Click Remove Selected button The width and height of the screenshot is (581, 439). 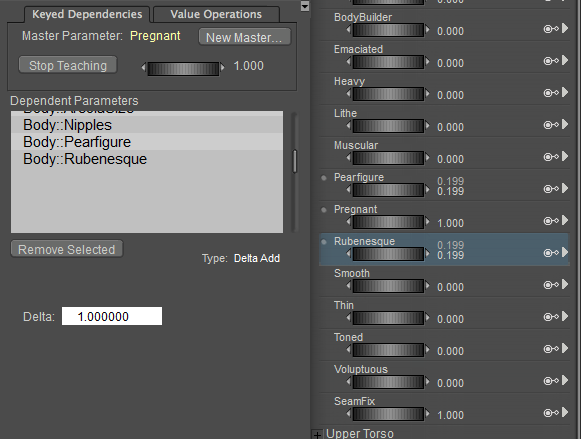(x=67, y=249)
